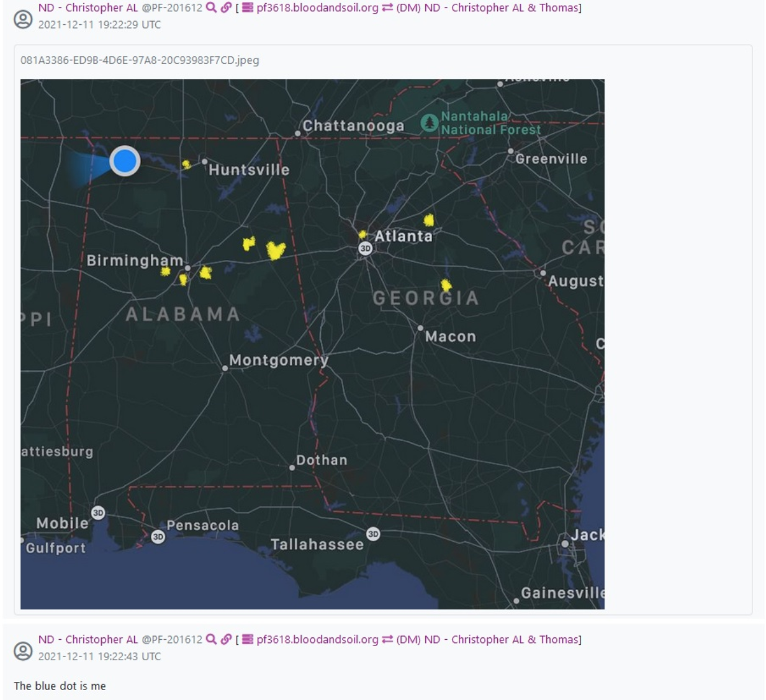This screenshot has width=766, height=700.
Task: Click the Montgomery label on the map image
Action: [x=278, y=360]
